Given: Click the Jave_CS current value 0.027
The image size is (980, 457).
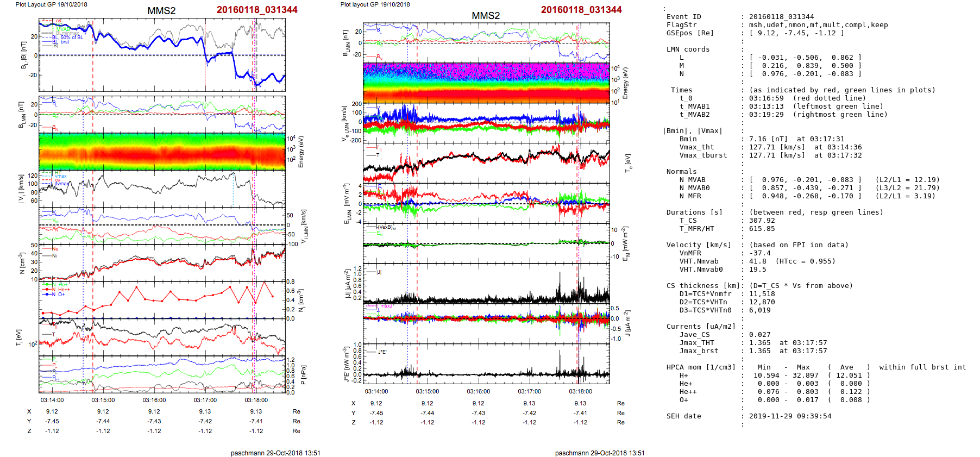Looking at the screenshot, I should click(x=759, y=335).
